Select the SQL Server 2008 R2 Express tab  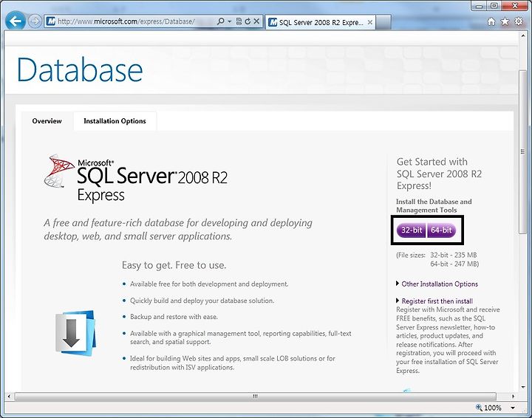coord(320,22)
